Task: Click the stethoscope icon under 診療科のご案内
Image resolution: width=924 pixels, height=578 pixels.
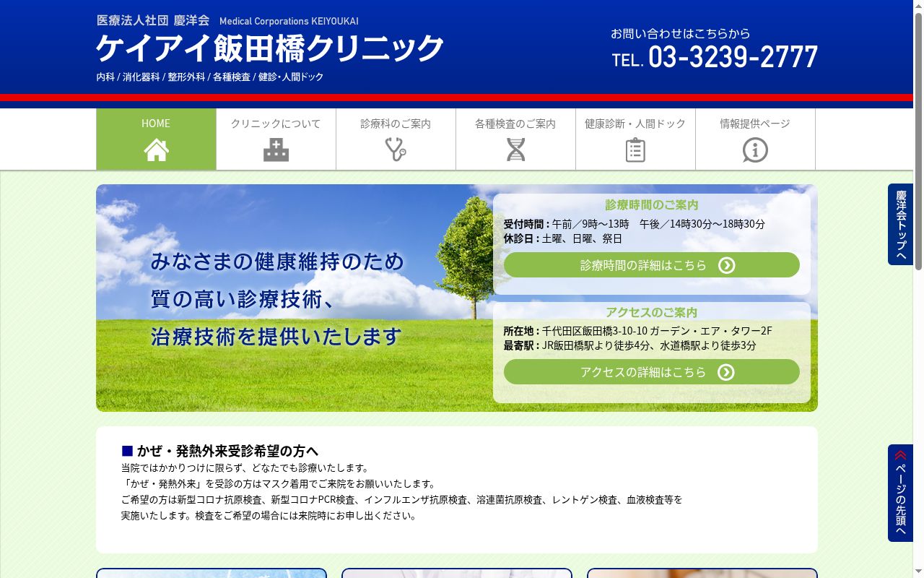Action: pyautogui.click(x=396, y=150)
